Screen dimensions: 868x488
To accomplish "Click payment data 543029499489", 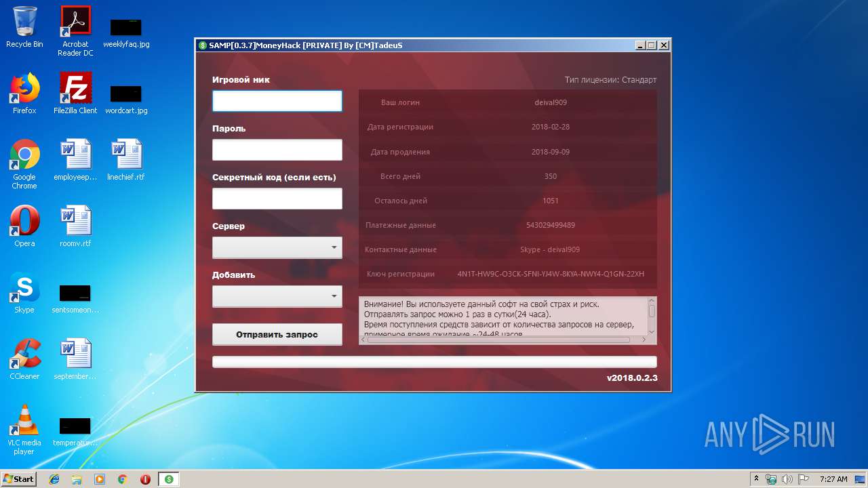I will pyautogui.click(x=551, y=225).
